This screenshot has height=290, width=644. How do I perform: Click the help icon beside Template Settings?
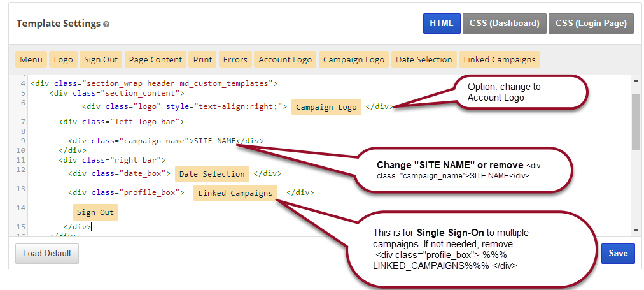(x=106, y=24)
